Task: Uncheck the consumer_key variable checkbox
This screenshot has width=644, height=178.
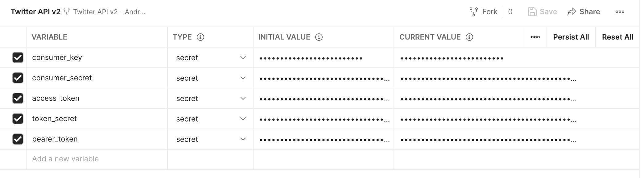Action: click(x=18, y=57)
